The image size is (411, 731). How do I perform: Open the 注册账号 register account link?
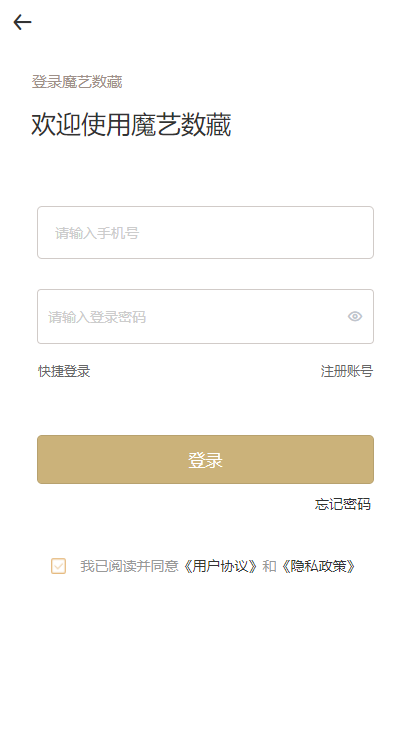[347, 372]
